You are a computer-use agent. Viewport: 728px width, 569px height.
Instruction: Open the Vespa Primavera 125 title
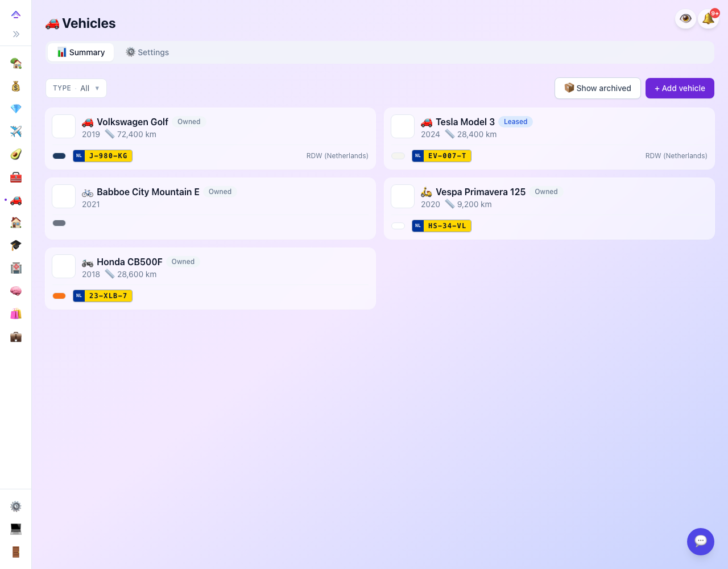click(x=481, y=192)
